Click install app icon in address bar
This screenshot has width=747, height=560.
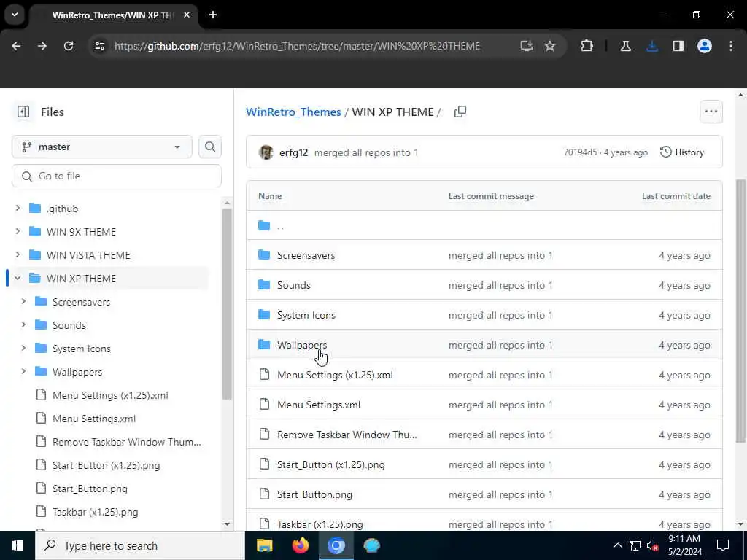point(527,46)
